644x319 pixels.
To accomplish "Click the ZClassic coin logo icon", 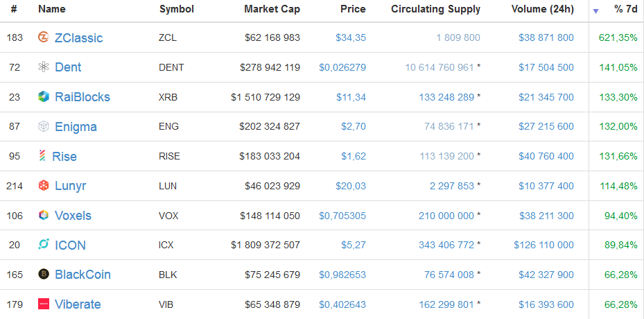I will tap(43, 37).
